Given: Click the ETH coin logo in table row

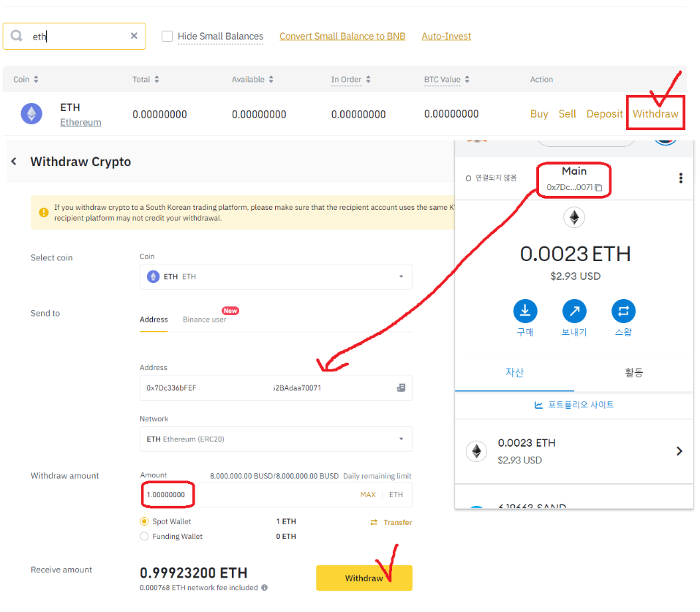Looking at the screenshot, I should pos(31,114).
